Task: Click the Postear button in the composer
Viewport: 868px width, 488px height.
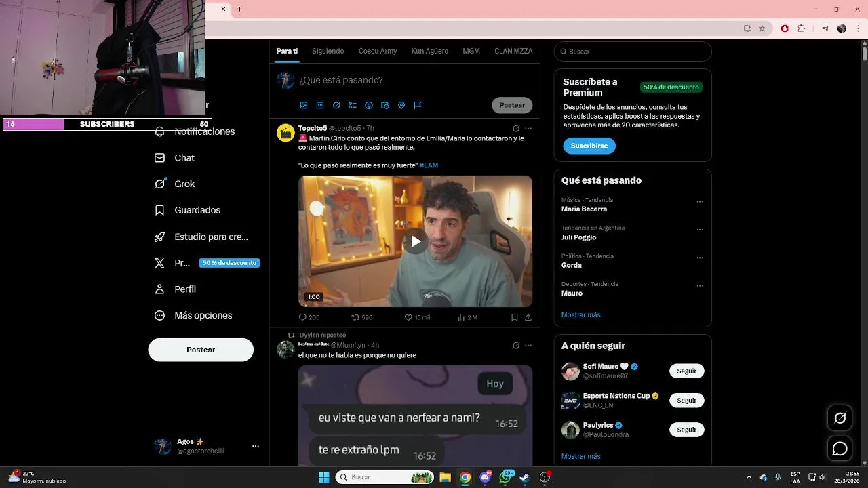Action: tap(512, 105)
